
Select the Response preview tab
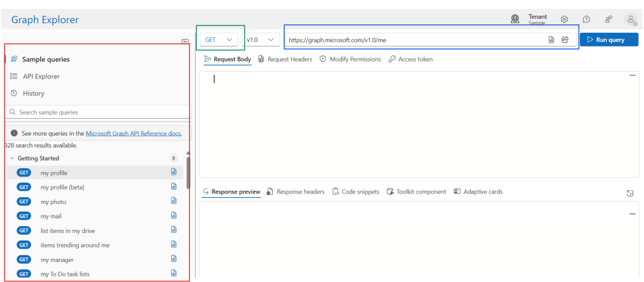pos(231,192)
